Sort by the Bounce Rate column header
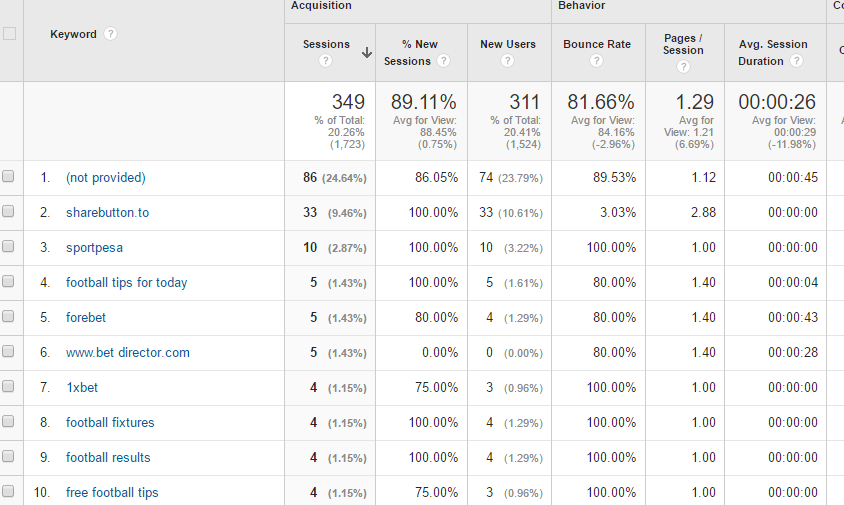Viewport: 844px width, 505px height. [597, 44]
